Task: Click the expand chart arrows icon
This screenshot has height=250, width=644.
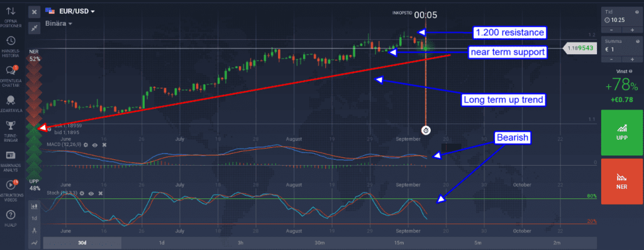Action: [x=34, y=28]
